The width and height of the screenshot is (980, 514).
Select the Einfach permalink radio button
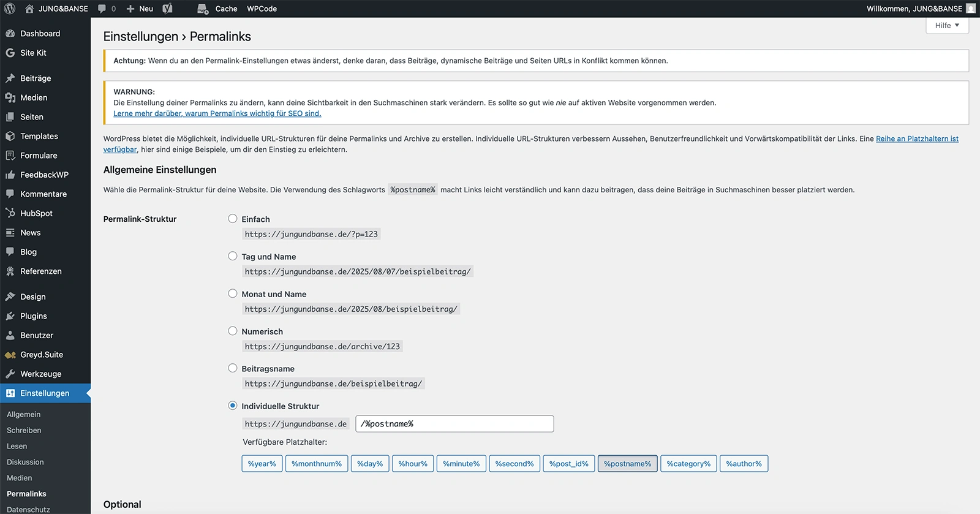[233, 219]
